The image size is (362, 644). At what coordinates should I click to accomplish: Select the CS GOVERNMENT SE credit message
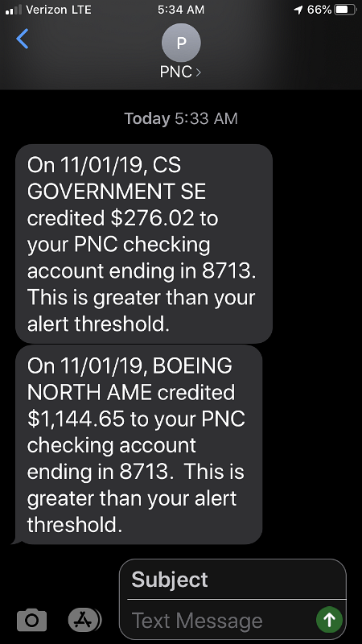tap(144, 244)
